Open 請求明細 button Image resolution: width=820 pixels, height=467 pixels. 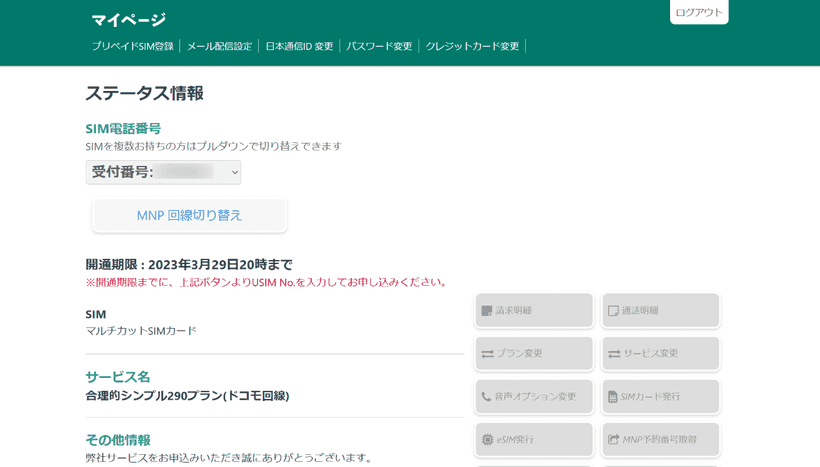534,311
